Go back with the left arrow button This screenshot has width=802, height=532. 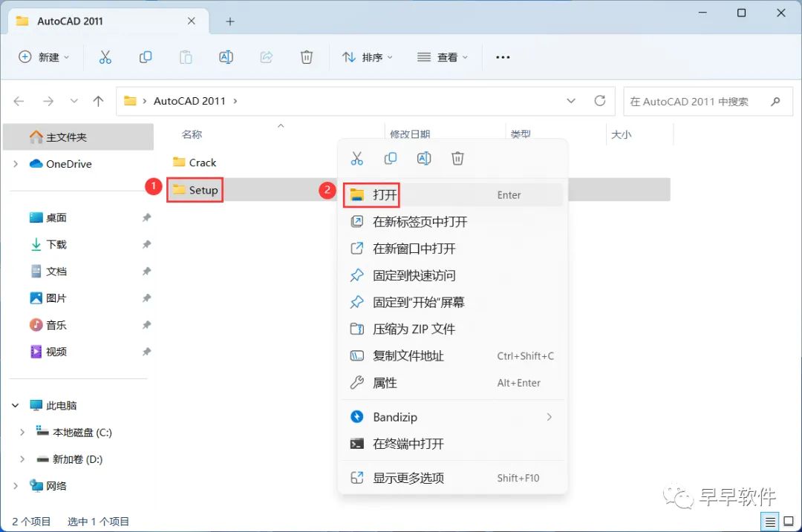19,101
